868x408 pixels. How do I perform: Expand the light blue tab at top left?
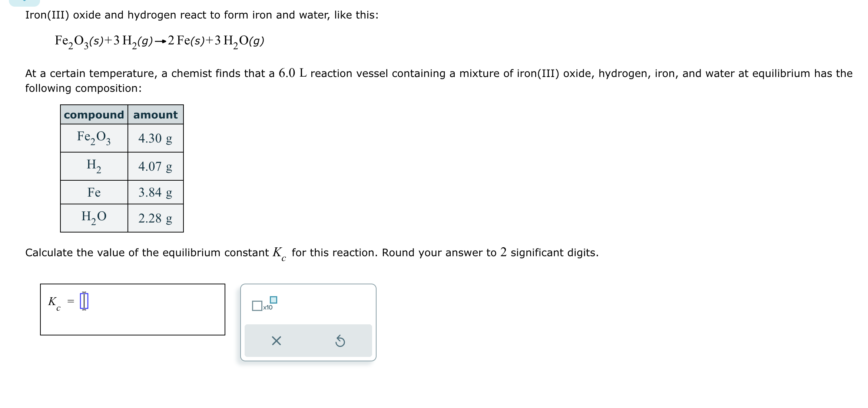[x=24, y=2]
